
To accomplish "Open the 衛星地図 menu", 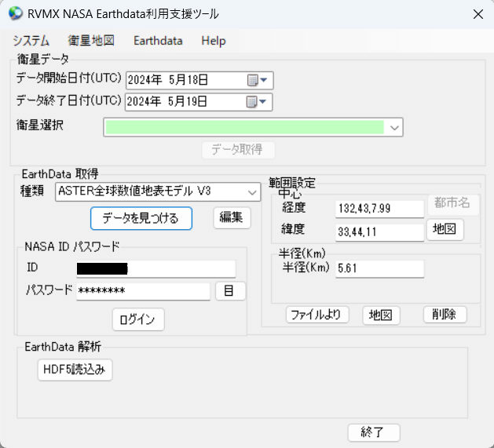I will (x=91, y=41).
